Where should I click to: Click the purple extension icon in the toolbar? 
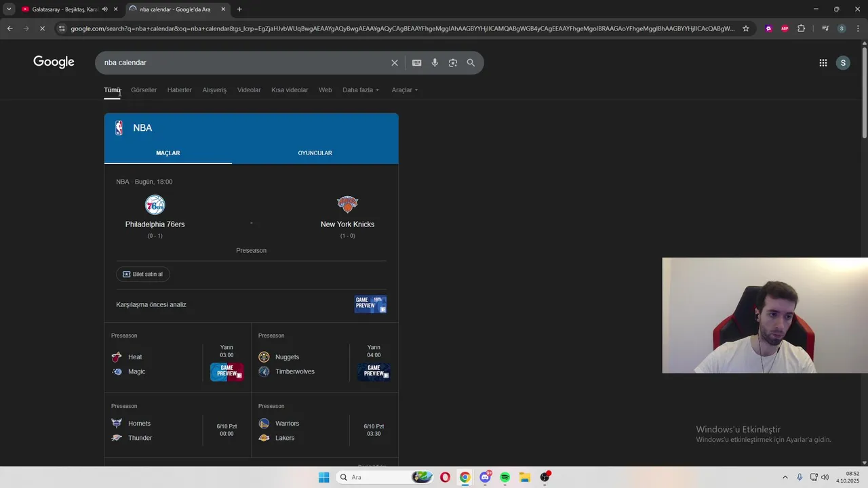(768, 28)
